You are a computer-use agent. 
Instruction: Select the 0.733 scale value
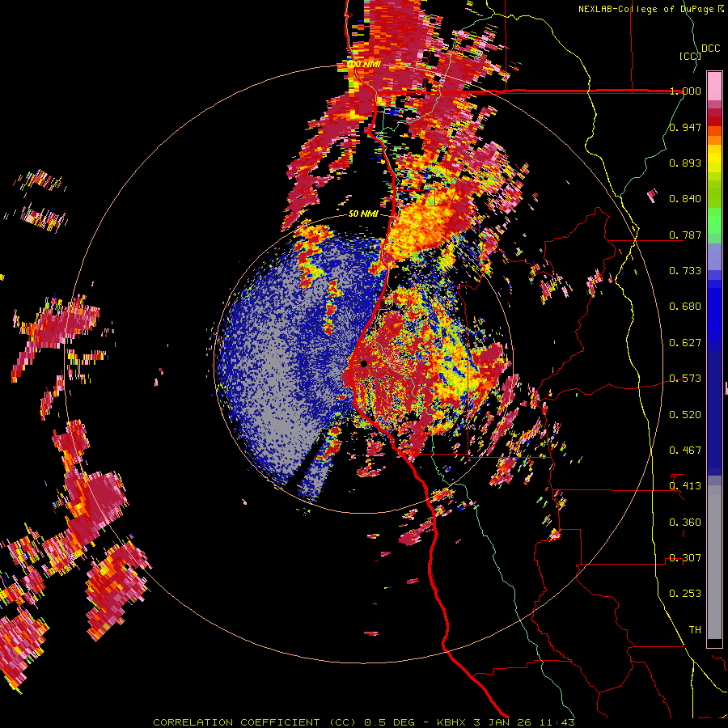tap(685, 271)
